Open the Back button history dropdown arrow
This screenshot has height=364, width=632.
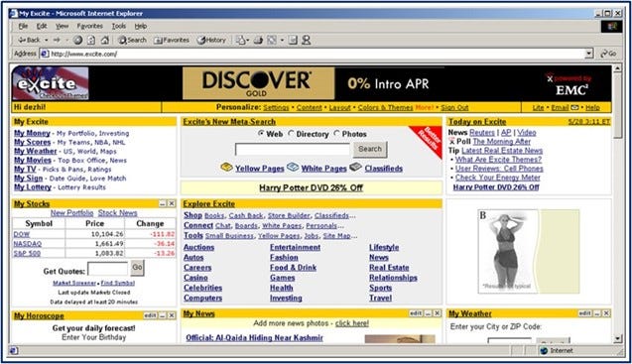pyautogui.click(x=47, y=40)
